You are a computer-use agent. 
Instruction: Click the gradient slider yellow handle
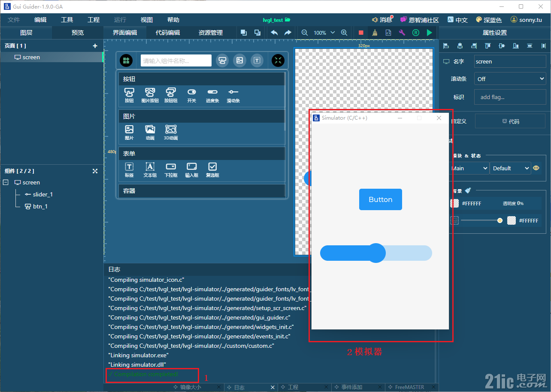[x=500, y=220]
